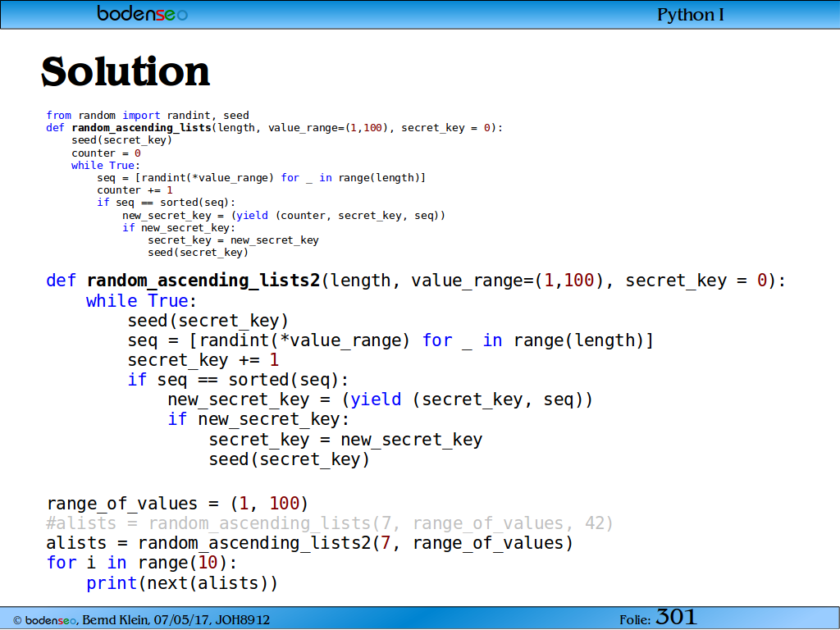
Task: Click the large "if seq == sorted(seq):" line
Action: [x=238, y=380]
